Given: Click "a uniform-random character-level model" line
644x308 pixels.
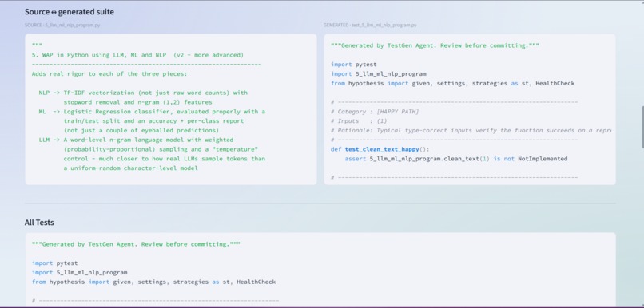Looking at the screenshot, I should [130, 168].
